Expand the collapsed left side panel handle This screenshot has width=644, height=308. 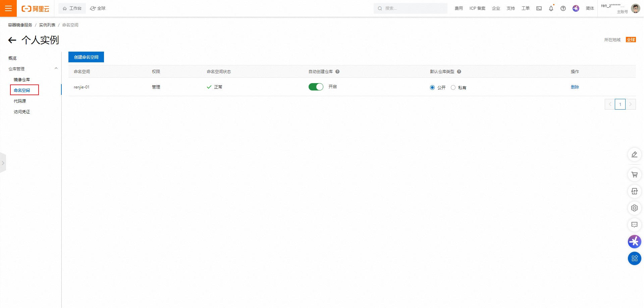click(3, 163)
